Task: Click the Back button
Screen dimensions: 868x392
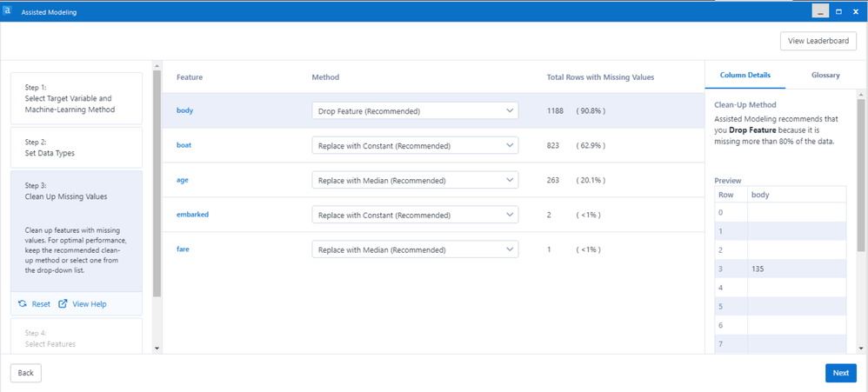Action: (x=26, y=373)
